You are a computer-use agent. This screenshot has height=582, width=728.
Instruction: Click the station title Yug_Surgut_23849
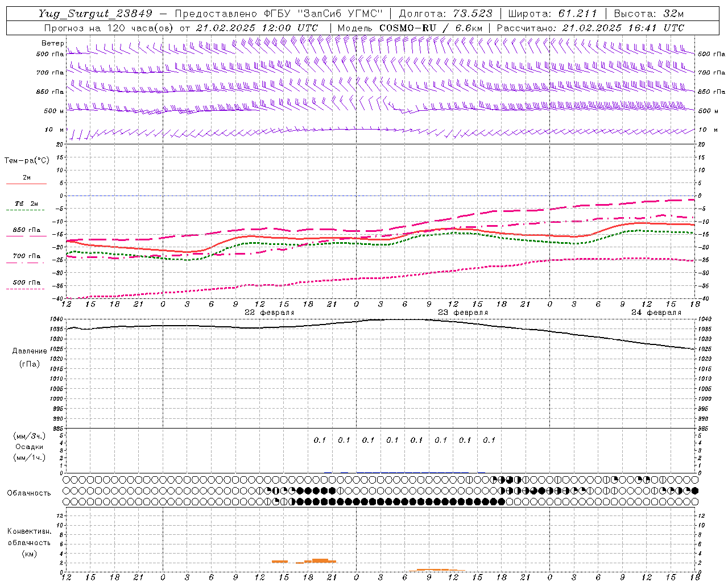tap(96, 14)
